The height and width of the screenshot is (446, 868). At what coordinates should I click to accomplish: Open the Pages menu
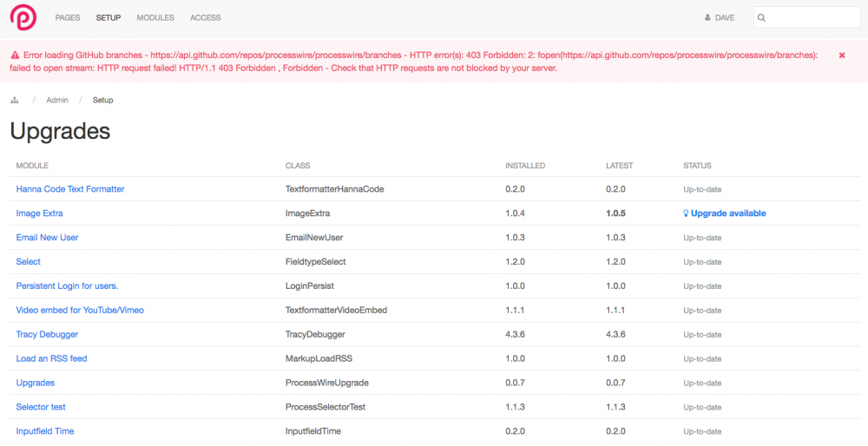point(68,17)
